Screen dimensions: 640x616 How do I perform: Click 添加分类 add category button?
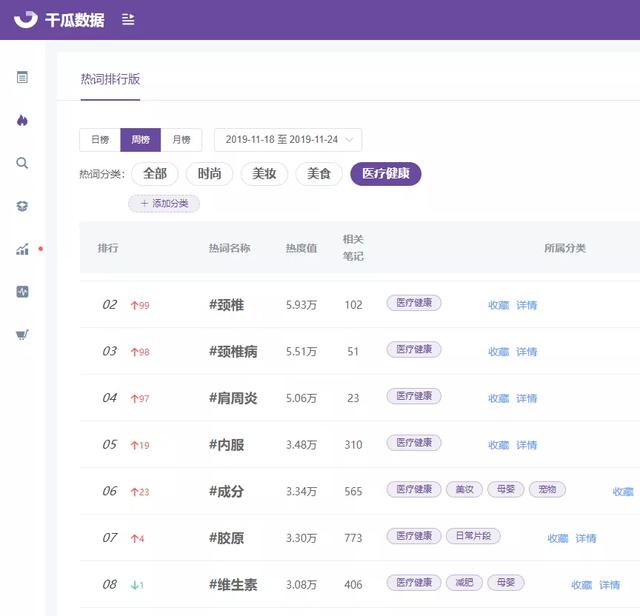pos(164,203)
